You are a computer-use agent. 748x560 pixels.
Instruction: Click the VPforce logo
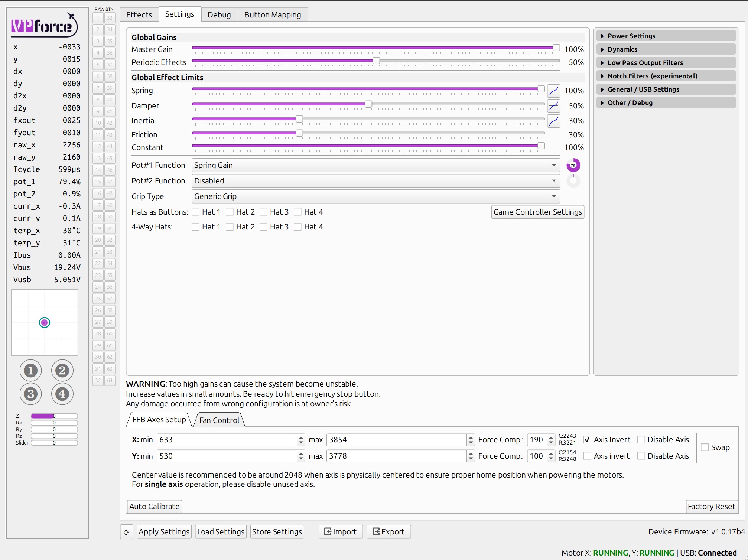coord(44,26)
